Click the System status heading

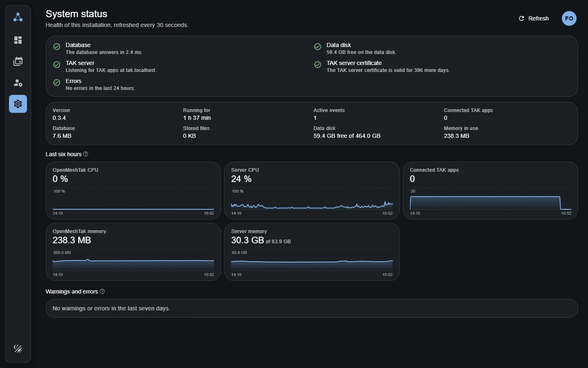[76, 14]
